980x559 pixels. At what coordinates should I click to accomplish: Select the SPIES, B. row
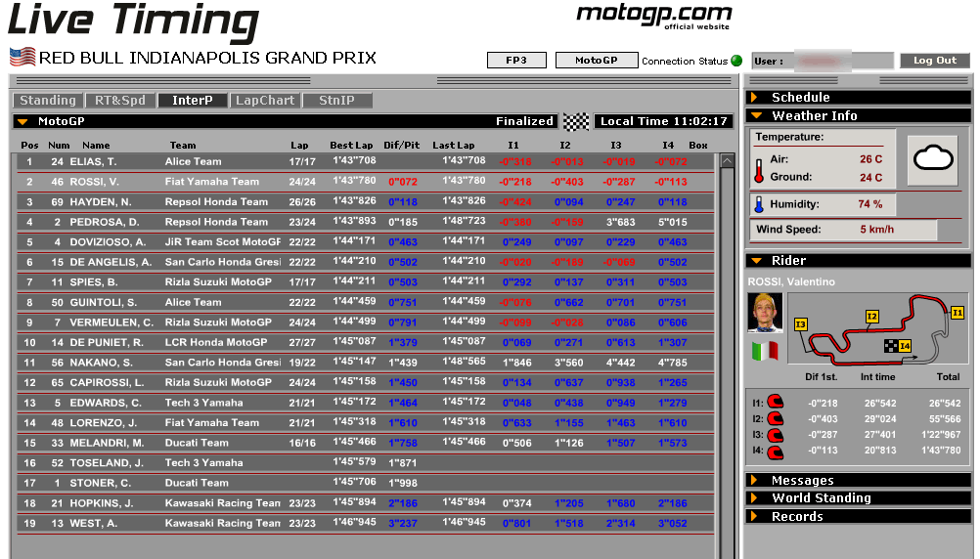click(366, 281)
